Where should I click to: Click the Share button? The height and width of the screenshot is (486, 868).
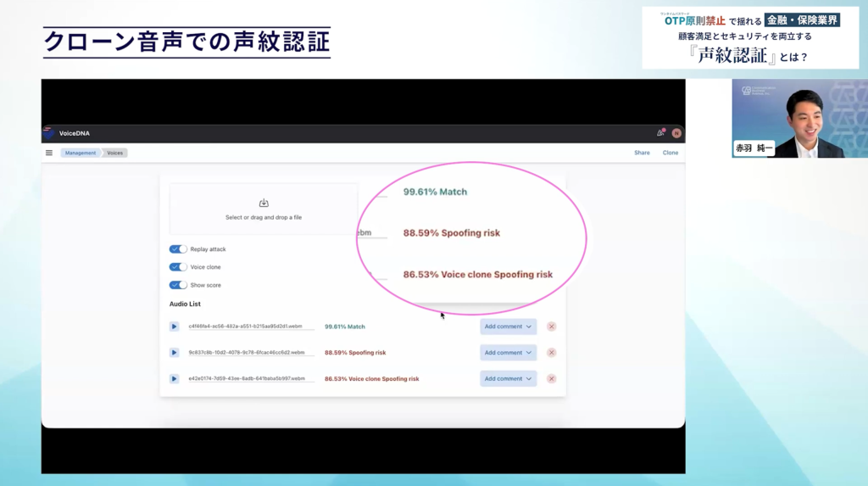click(643, 153)
